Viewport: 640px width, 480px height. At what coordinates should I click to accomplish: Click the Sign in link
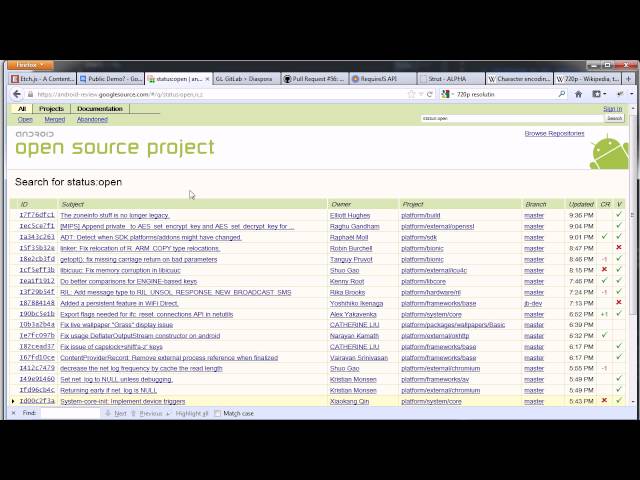[613, 109]
